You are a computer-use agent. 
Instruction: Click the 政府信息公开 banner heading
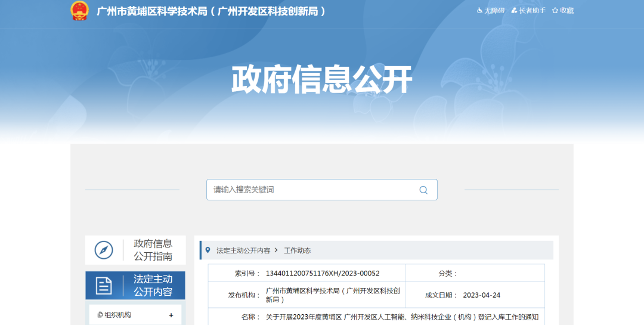(x=321, y=79)
